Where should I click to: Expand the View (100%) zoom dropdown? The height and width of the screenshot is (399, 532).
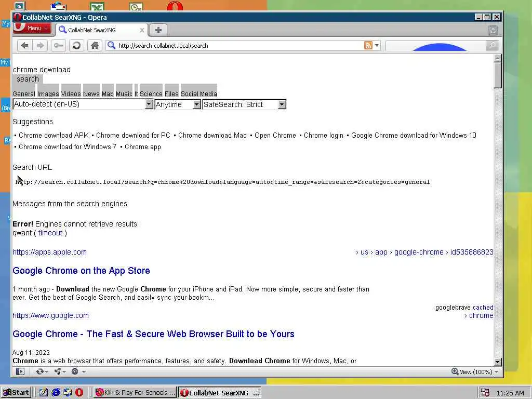496,372
